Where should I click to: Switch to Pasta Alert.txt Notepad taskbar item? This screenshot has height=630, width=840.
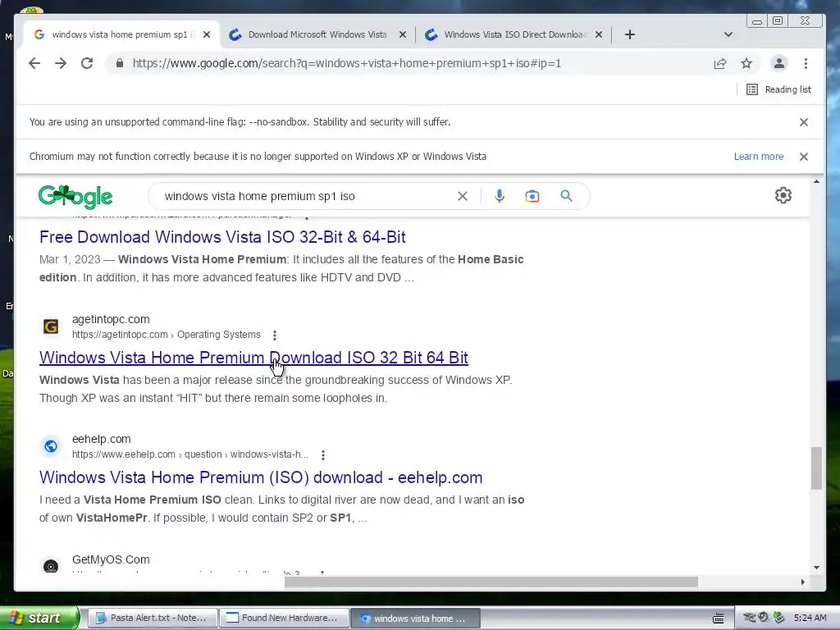point(152,618)
